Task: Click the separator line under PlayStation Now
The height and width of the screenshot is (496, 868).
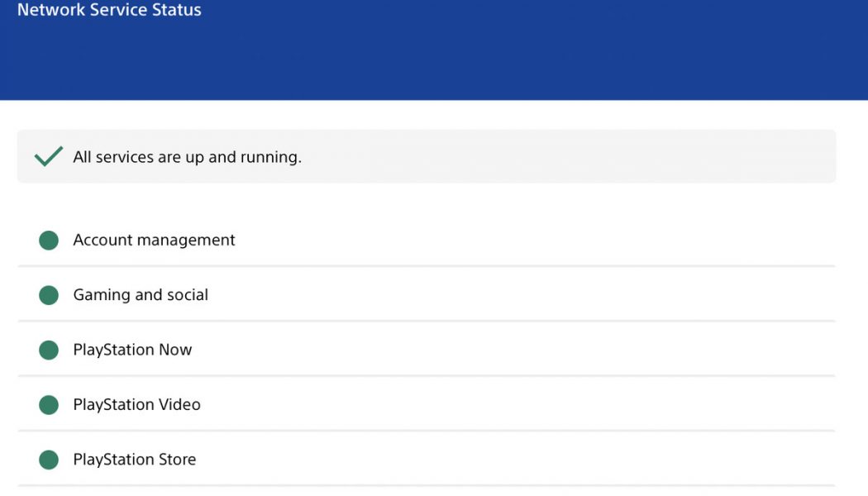Action: click(x=426, y=376)
